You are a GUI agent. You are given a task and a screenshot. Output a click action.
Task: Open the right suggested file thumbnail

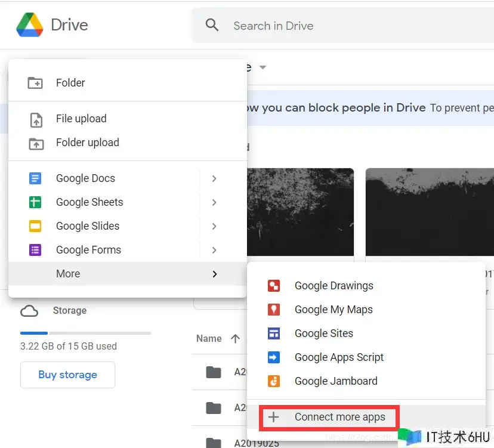pyautogui.click(x=430, y=212)
